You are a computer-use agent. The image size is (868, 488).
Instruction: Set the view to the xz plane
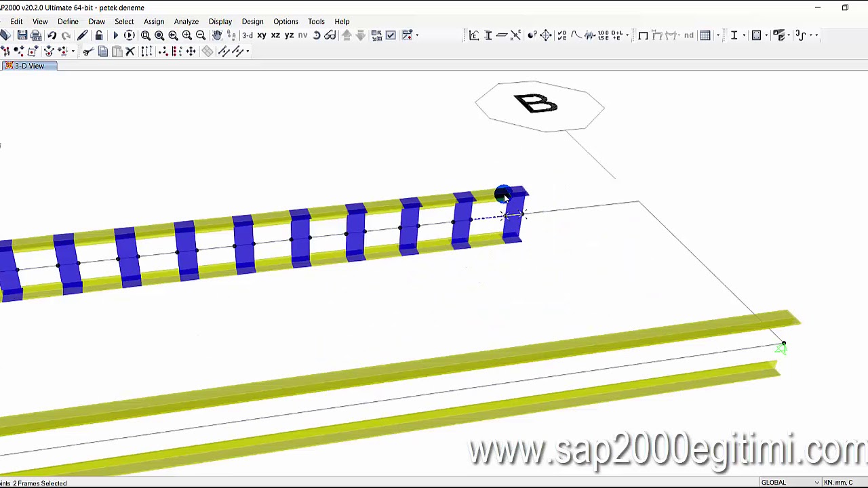275,35
